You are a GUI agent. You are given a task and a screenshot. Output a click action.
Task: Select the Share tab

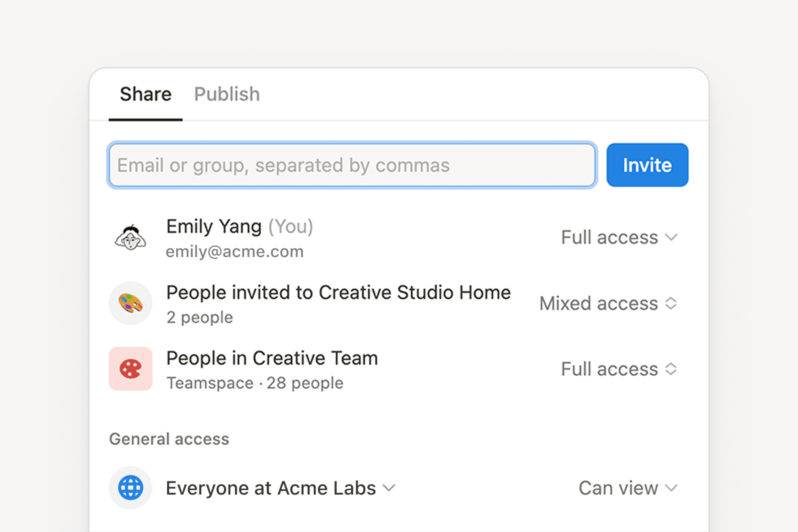146,94
